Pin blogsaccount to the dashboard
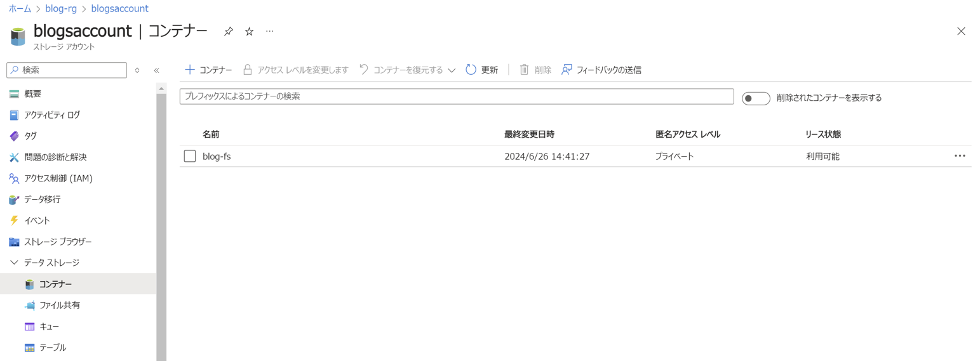The image size is (980, 361). click(229, 32)
